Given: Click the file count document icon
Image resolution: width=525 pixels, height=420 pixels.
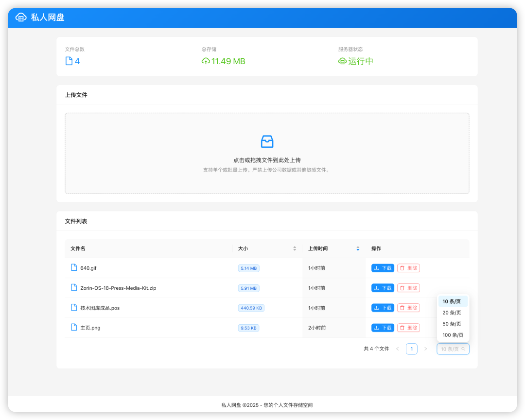Looking at the screenshot, I should tap(69, 61).
